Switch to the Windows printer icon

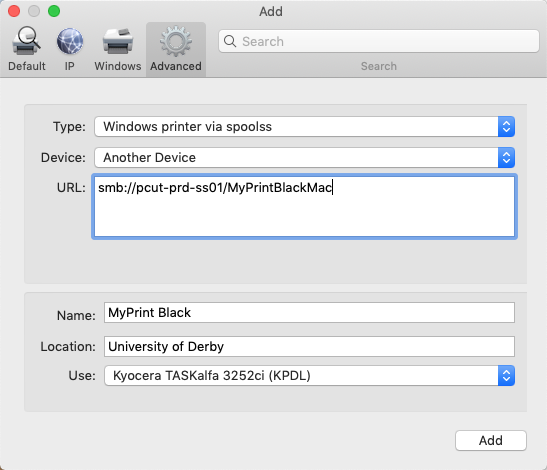pyautogui.click(x=118, y=41)
